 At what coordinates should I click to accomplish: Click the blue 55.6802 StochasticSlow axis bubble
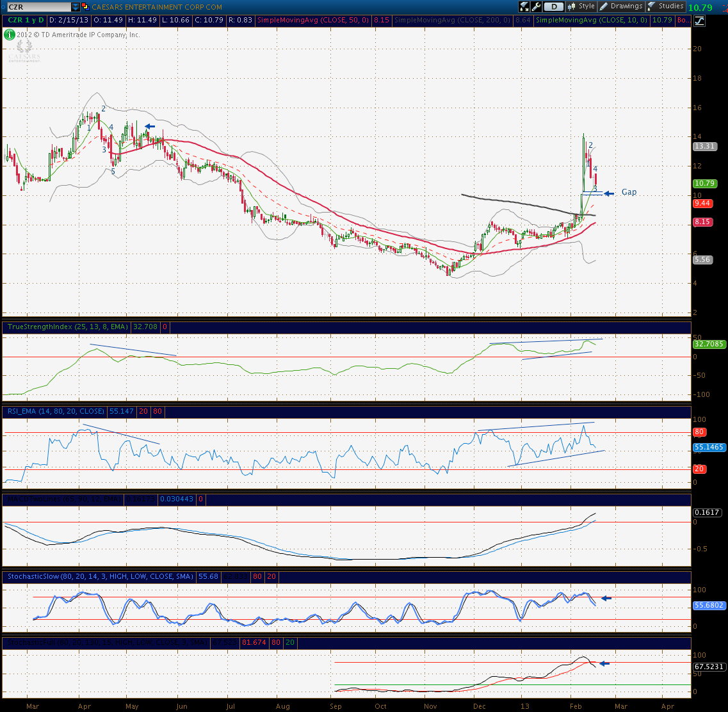pos(709,605)
